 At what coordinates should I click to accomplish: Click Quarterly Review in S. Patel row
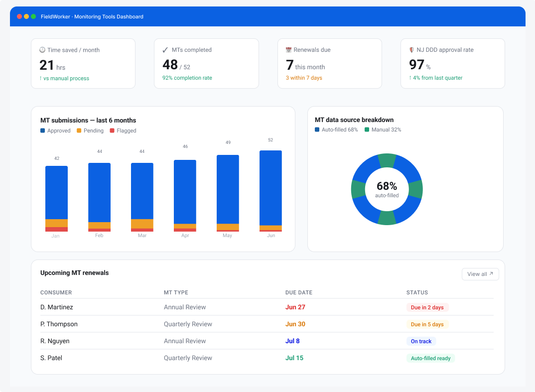pos(188,358)
